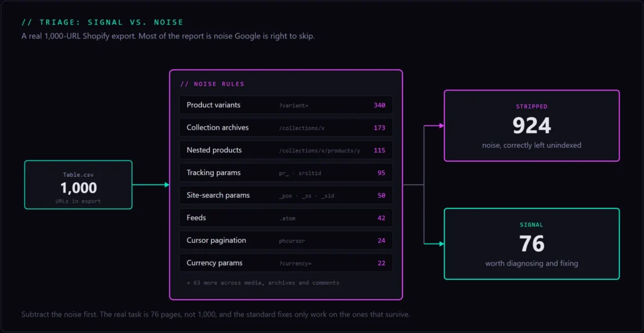644x333 pixels.
Task: Select the Tracking params rule row
Action: (x=286, y=172)
